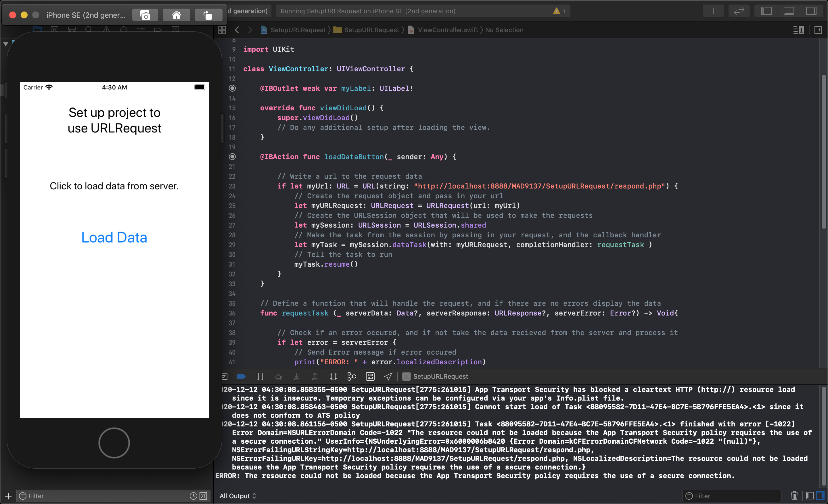
Task: Tap the round home button on the iPhone SE bezel
Action: point(114,443)
